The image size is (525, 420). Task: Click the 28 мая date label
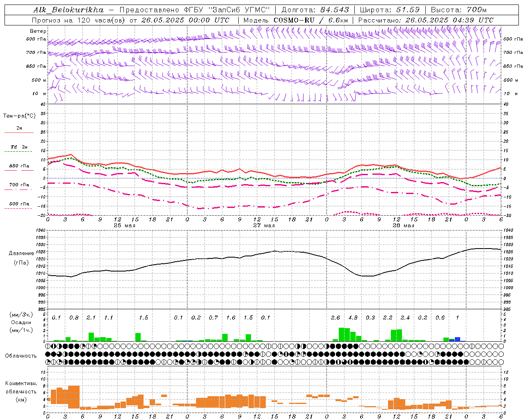[x=403, y=226]
